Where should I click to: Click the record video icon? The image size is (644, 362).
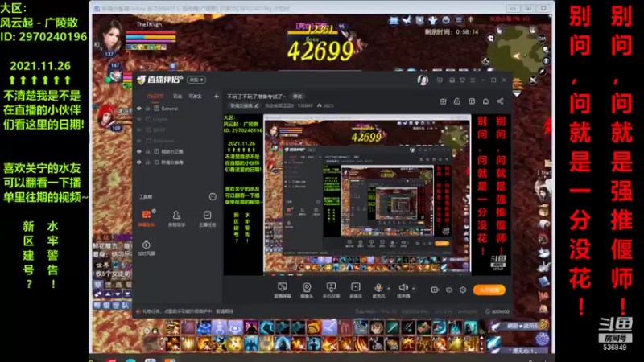[435, 290]
